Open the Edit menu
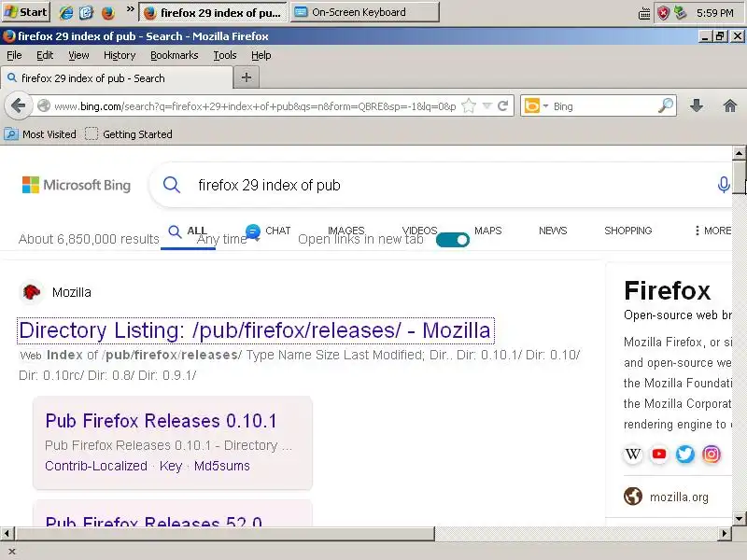The image size is (747, 560). click(45, 55)
